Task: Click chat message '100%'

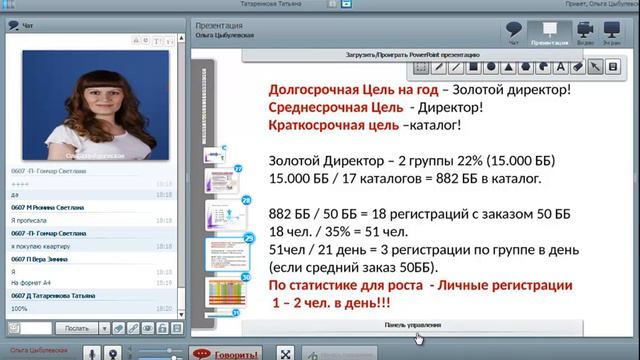Action: [19, 309]
